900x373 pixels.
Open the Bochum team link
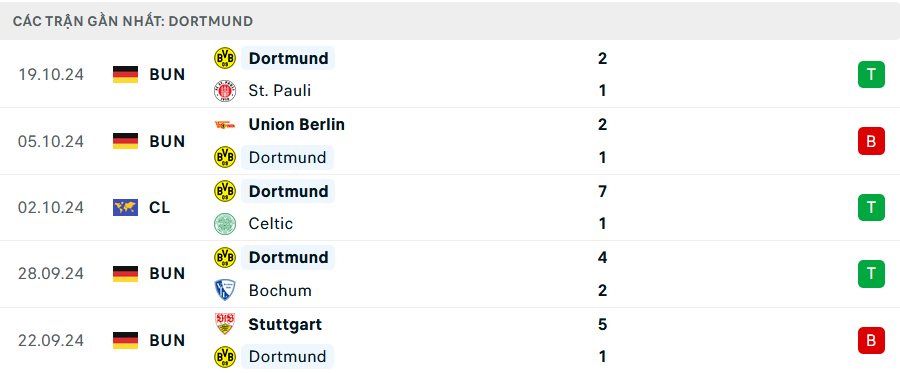tap(280, 290)
